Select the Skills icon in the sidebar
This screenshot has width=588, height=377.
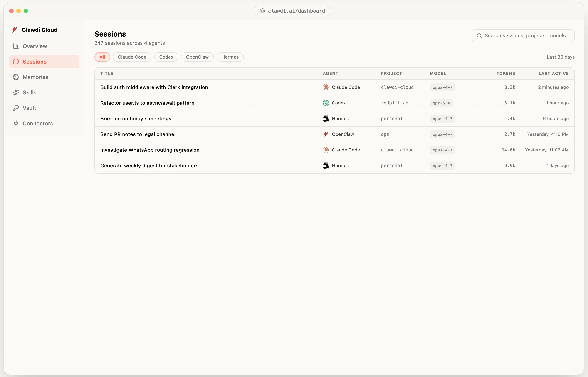pos(16,92)
